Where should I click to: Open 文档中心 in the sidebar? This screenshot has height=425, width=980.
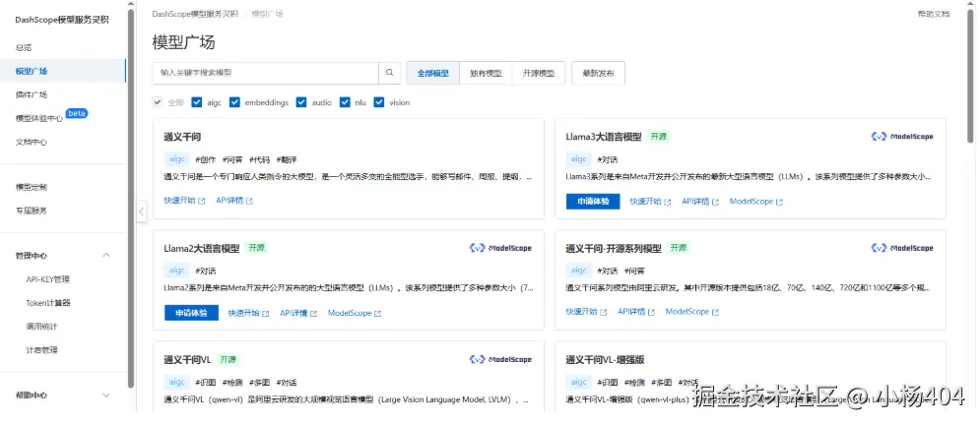[32, 143]
